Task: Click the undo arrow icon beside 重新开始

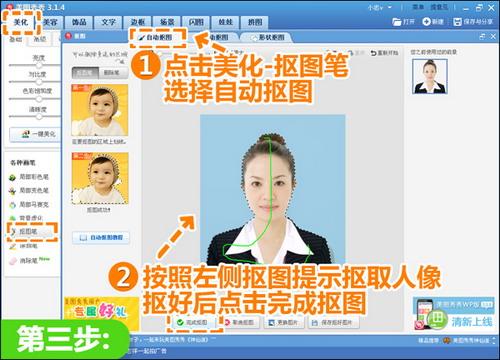Action: pos(374,53)
